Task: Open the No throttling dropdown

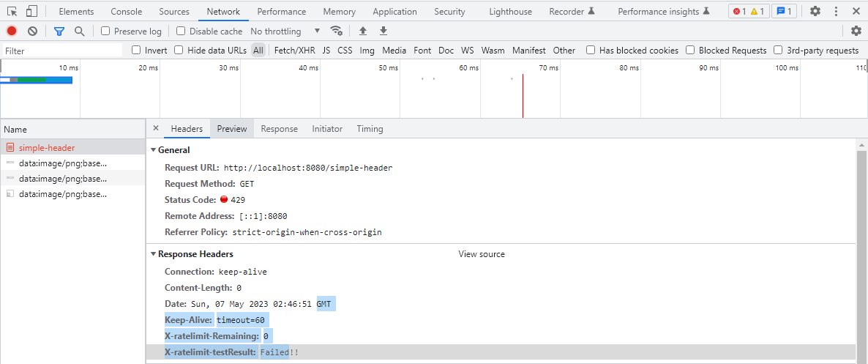Action: (x=285, y=31)
